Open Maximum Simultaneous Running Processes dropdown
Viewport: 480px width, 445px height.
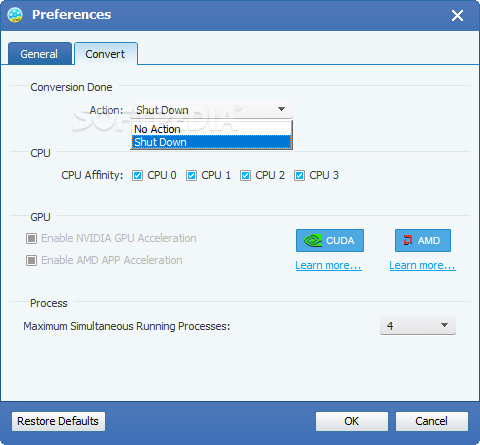(418, 325)
